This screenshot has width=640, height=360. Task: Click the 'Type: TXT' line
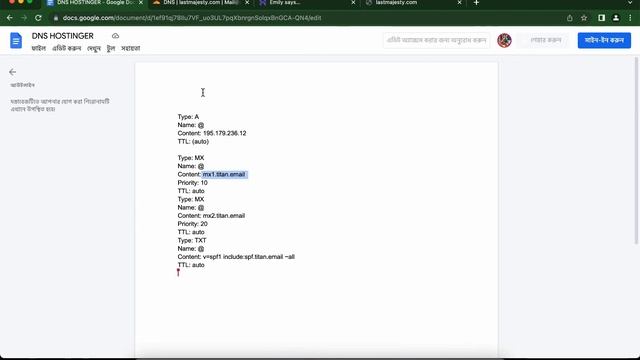click(192, 240)
